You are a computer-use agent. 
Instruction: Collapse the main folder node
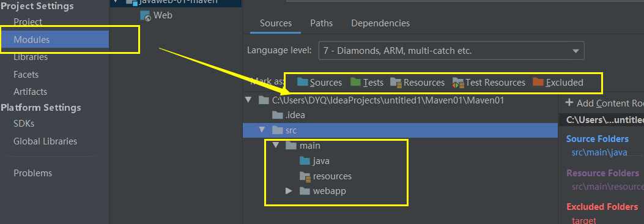tap(276, 146)
